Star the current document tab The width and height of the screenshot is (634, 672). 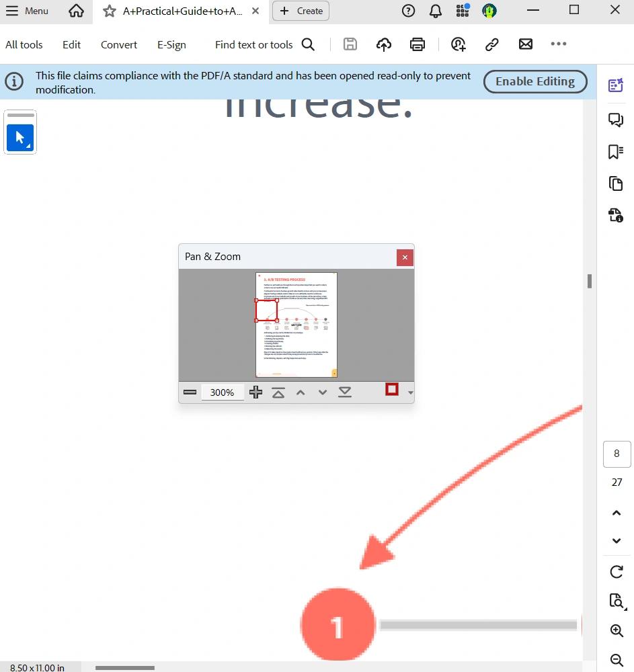tap(110, 11)
